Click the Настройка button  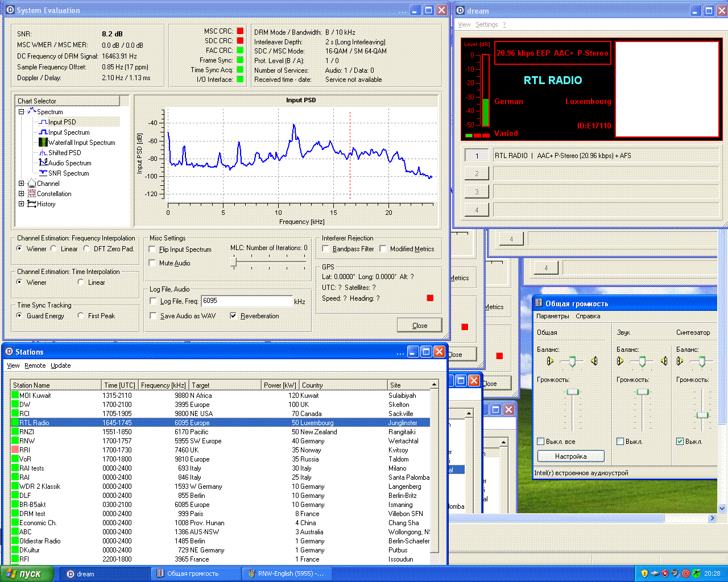570,456
